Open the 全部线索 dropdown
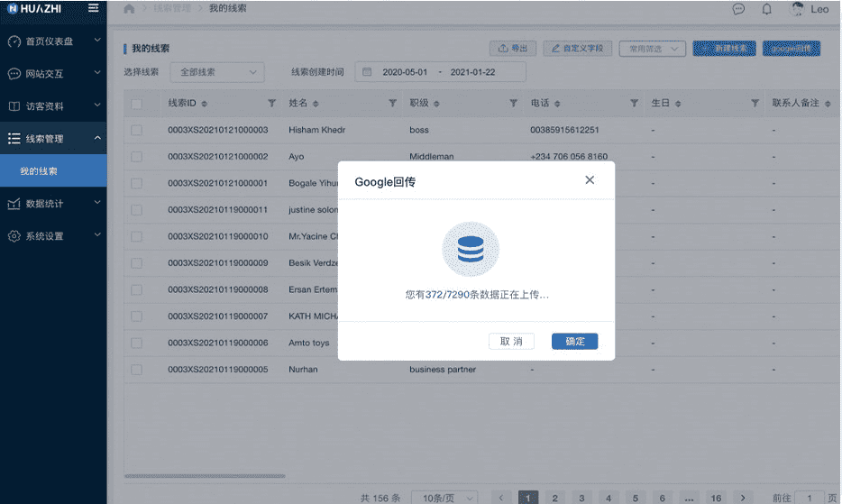The image size is (842, 504). [x=219, y=72]
